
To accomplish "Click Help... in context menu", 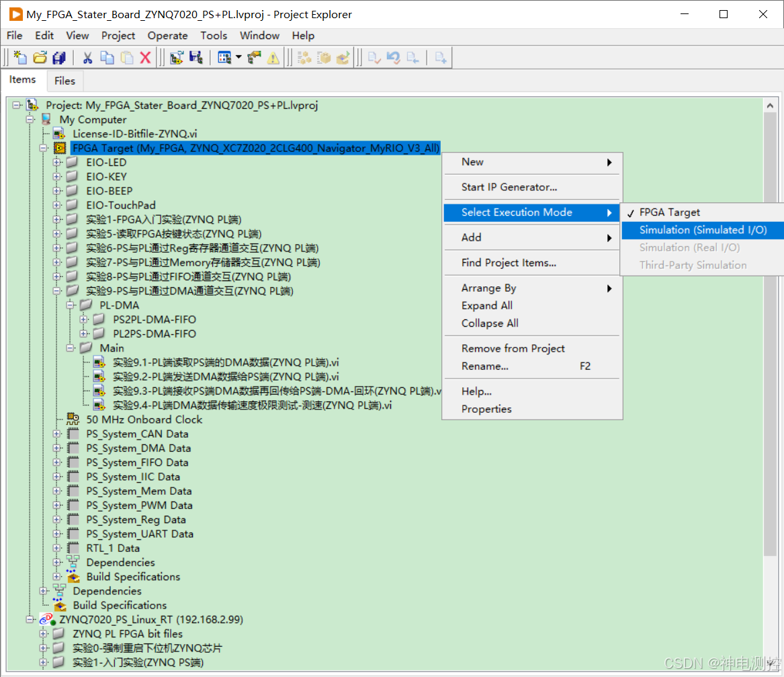I will pyautogui.click(x=532, y=391).
